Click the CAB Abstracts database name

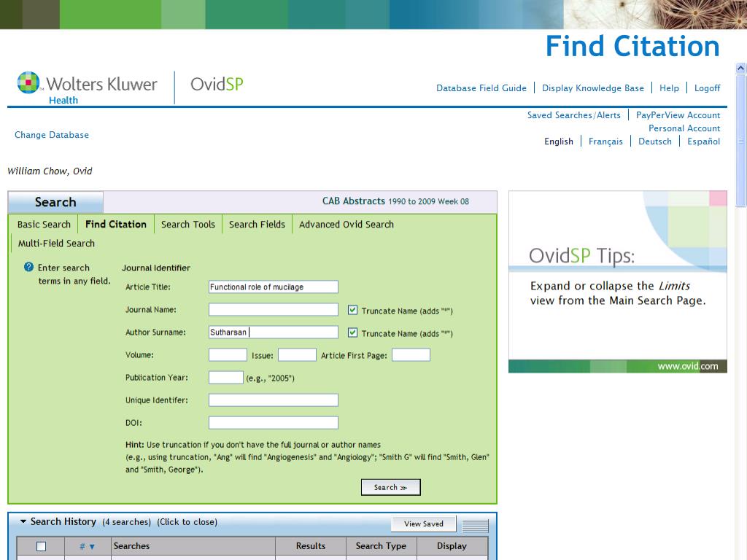pos(354,201)
